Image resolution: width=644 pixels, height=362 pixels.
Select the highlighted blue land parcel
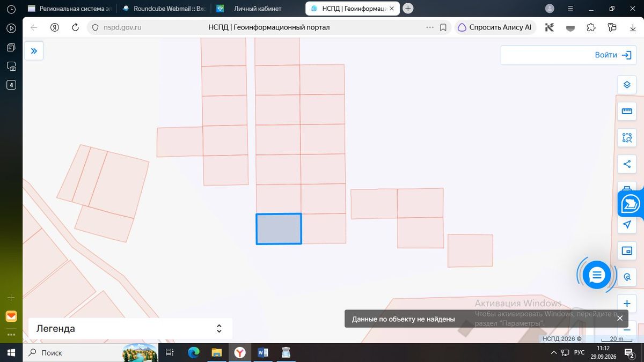(279, 229)
